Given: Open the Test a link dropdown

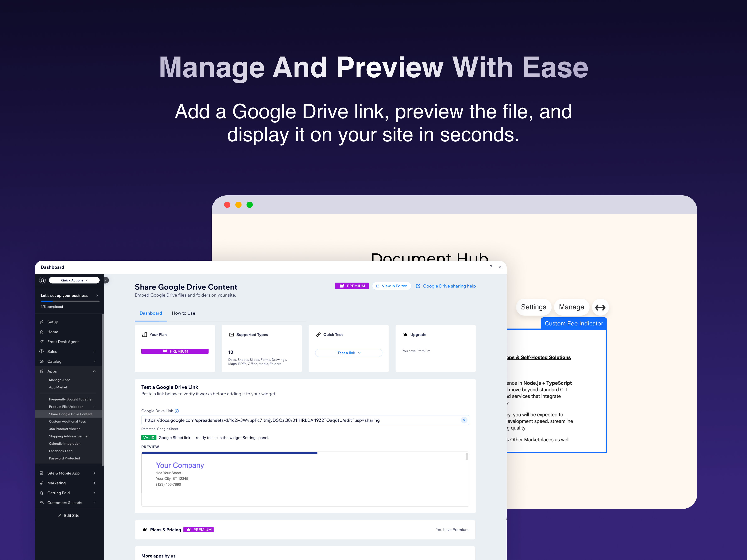Looking at the screenshot, I should pos(349,353).
